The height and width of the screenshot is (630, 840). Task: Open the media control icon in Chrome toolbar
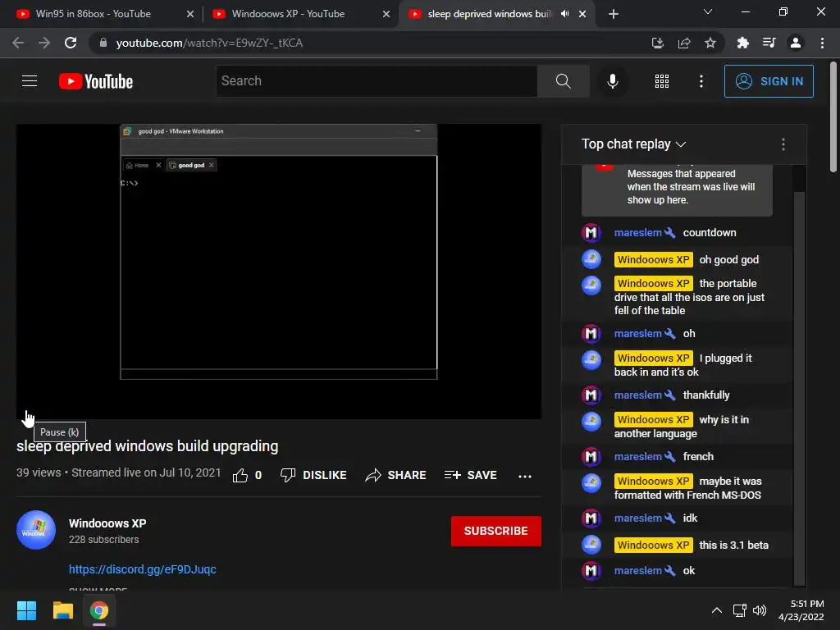click(x=769, y=43)
